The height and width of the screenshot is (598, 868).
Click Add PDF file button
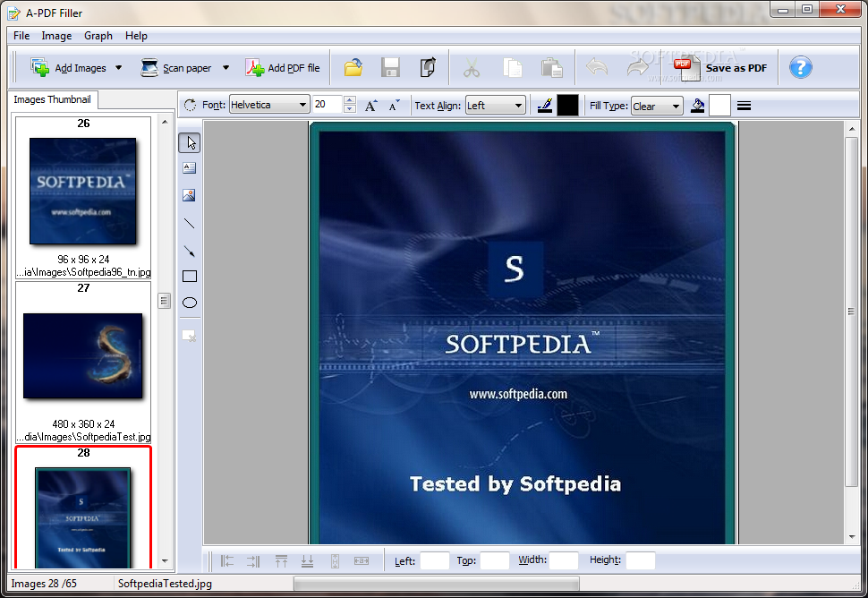coord(283,67)
